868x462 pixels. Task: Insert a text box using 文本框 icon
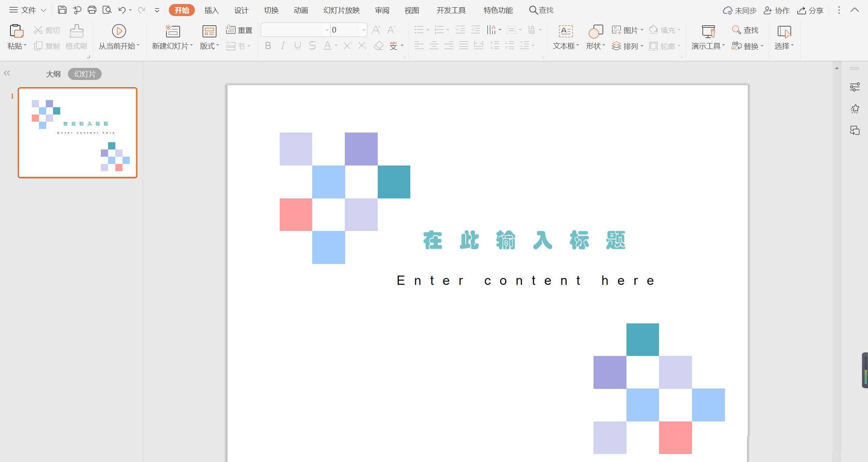565,31
